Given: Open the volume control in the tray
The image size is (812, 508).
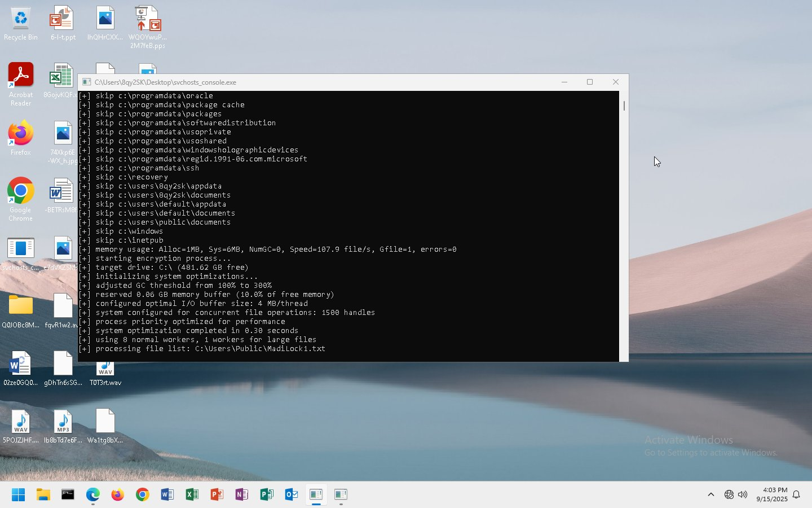Looking at the screenshot, I should click(743, 495).
